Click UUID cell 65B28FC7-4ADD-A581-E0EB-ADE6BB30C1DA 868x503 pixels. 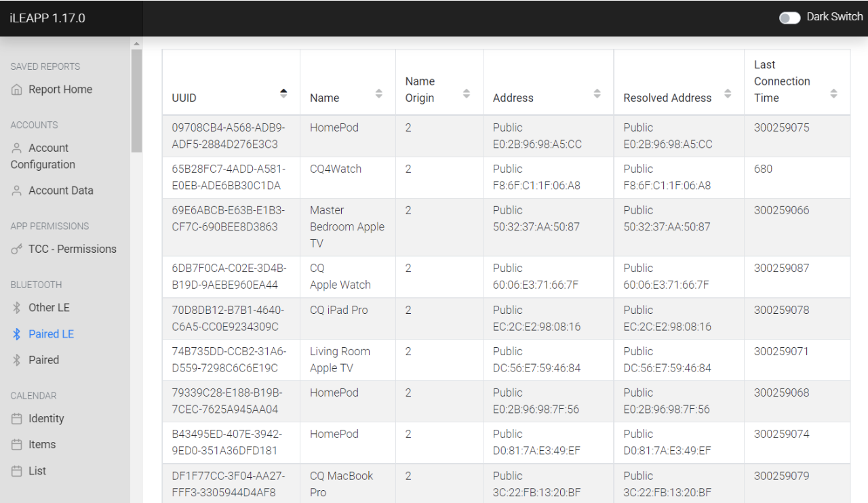231,177
